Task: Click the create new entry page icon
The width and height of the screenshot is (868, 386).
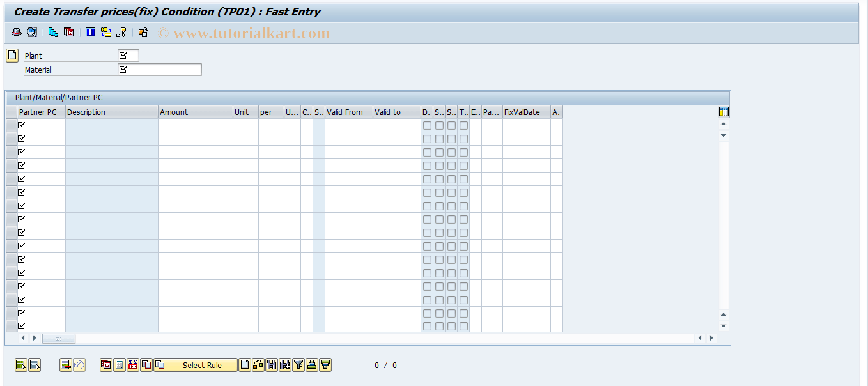Action: 244,365
